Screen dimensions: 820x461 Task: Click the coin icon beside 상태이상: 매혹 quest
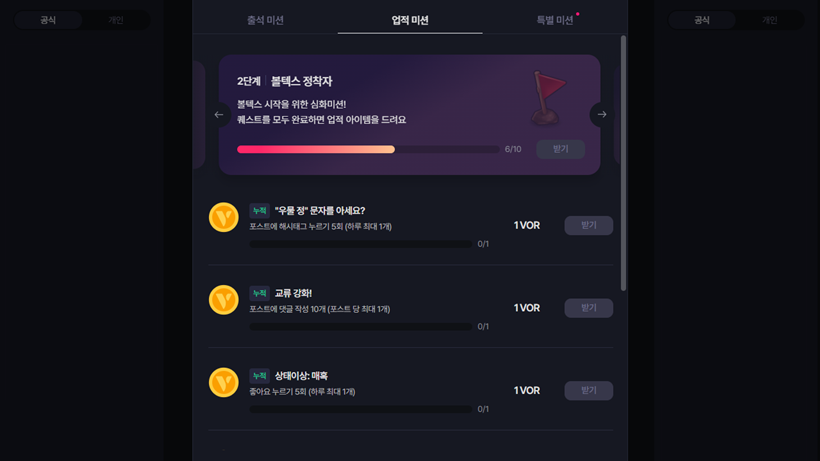click(x=224, y=382)
